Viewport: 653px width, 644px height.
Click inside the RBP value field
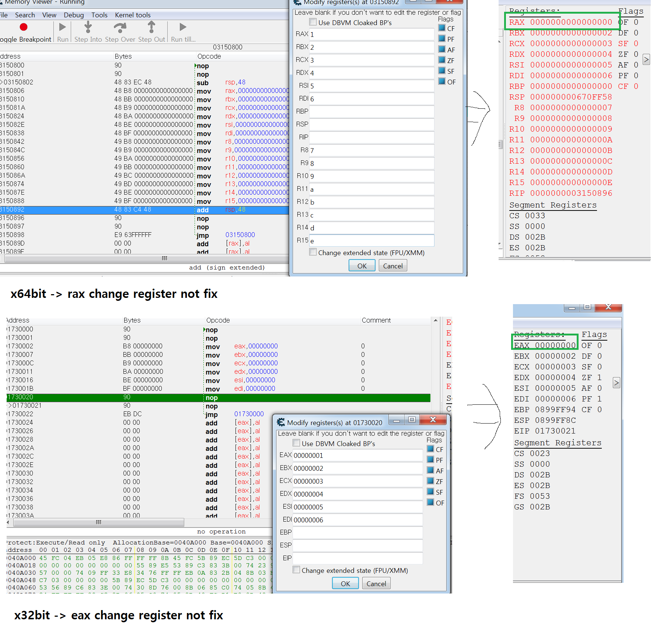pos(371,111)
